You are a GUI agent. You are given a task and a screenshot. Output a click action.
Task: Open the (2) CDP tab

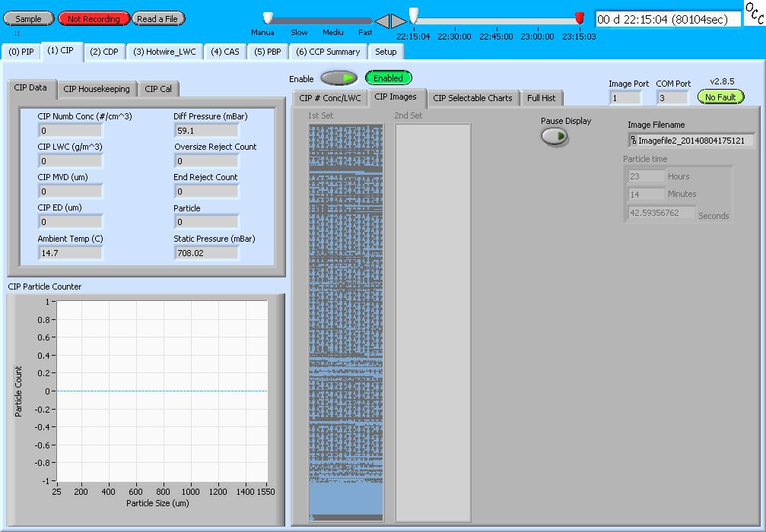(104, 52)
